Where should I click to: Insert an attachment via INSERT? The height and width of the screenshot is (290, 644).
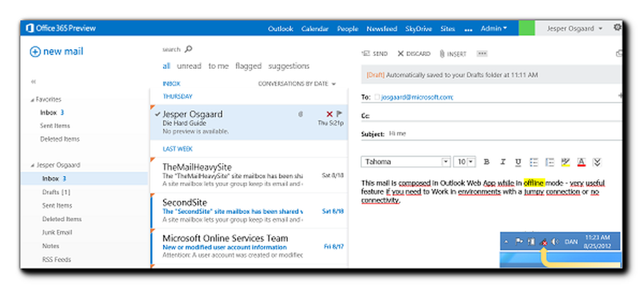coord(453,53)
